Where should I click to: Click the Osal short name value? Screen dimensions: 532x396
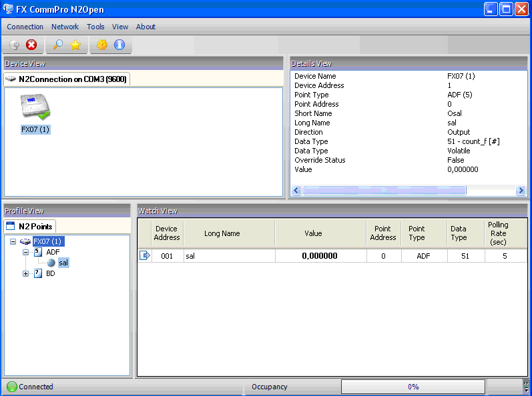[x=455, y=113]
